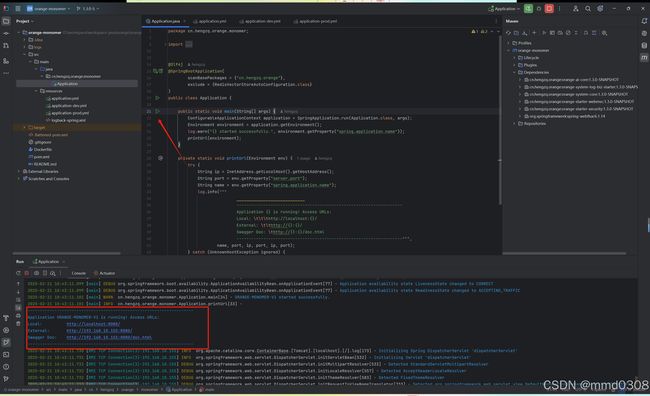The height and width of the screenshot is (396, 650).
Task: Open the Project view options dropdown
Action: tap(24, 21)
